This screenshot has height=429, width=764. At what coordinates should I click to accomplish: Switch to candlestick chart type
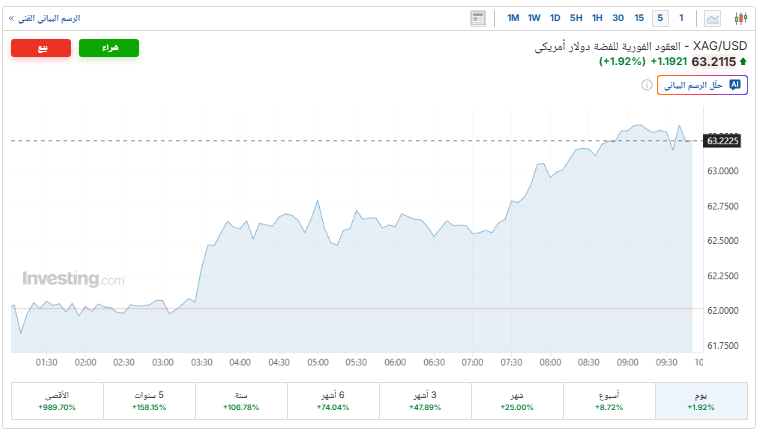point(740,18)
